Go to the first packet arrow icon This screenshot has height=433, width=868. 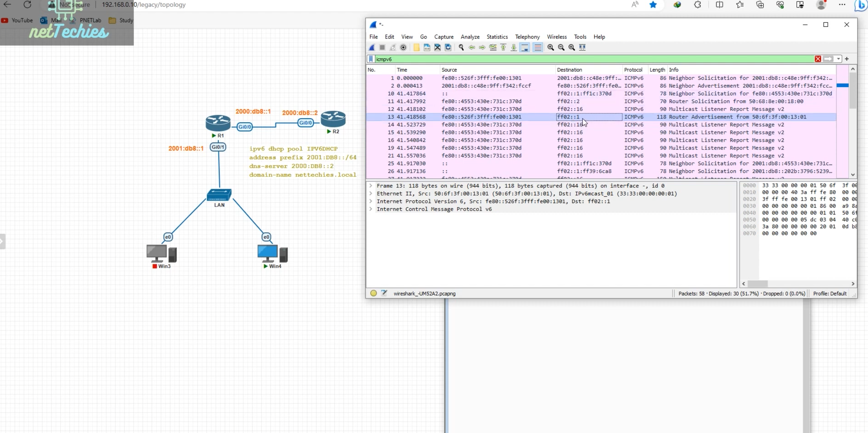[x=503, y=48]
